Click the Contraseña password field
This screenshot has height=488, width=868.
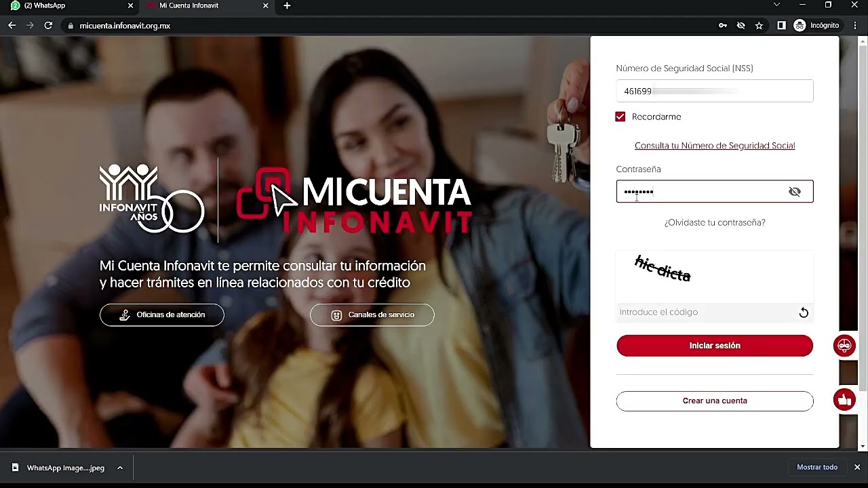pyautogui.click(x=715, y=191)
